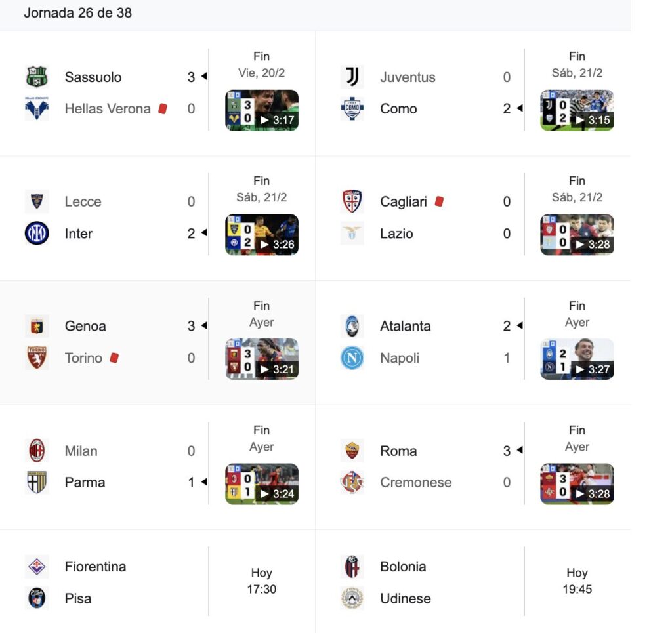Play Juventus vs Como highlights video

(577, 110)
